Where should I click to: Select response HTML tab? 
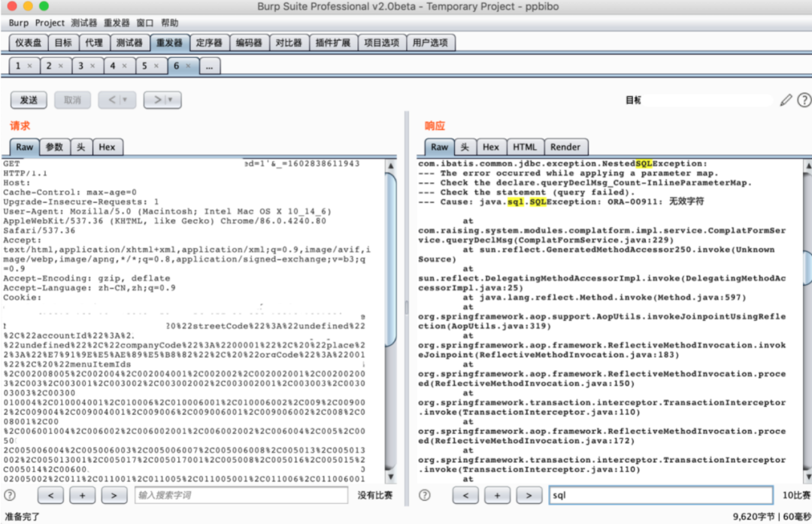click(x=525, y=147)
